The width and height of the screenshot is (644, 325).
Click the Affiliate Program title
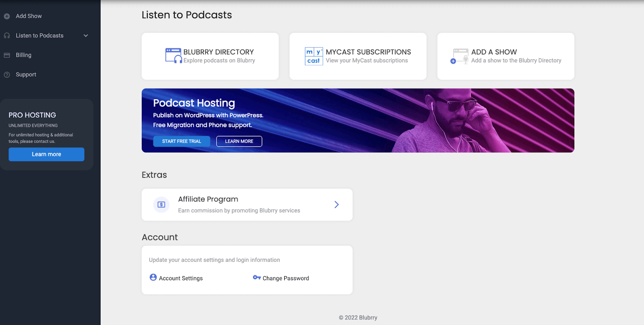click(208, 199)
